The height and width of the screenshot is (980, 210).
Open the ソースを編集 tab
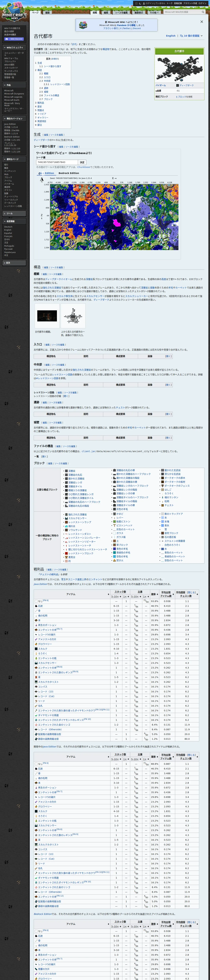[x=121, y=13]
